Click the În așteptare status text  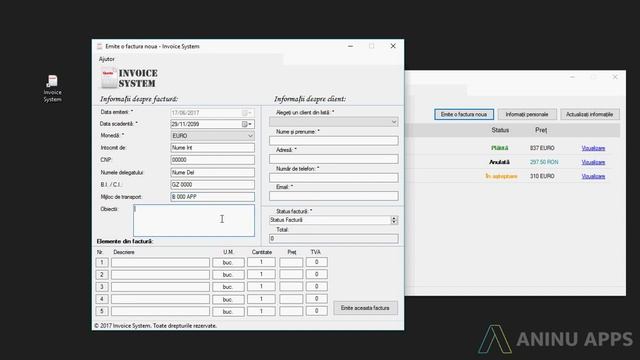tap(501, 176)
